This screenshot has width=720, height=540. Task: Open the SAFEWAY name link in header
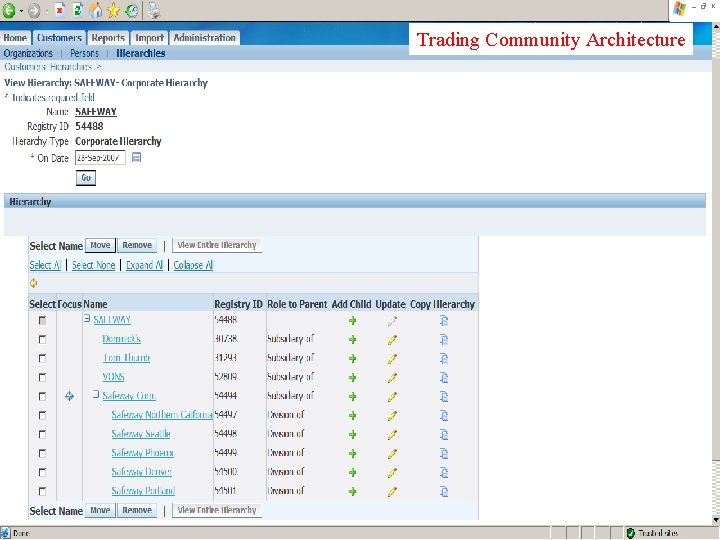click(x=96, y=112)
